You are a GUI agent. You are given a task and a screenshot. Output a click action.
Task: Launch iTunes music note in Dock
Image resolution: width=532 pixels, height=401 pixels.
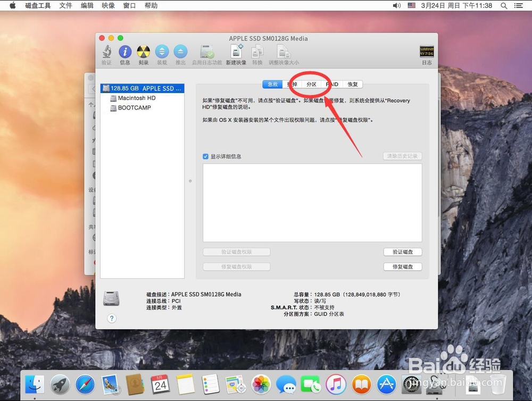click(336, 385)
